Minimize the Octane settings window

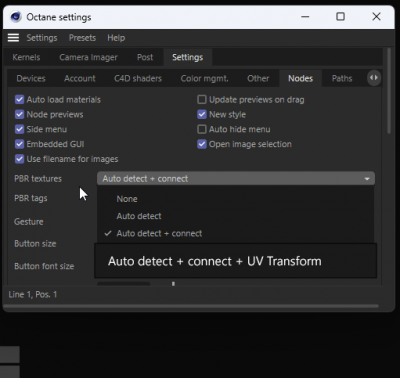click(x=305, y=16)
